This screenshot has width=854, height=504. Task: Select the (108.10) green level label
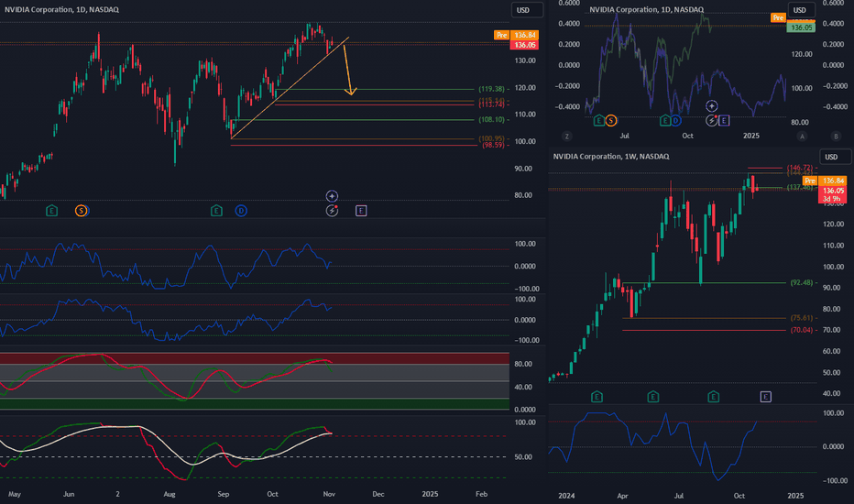(491, 119)
